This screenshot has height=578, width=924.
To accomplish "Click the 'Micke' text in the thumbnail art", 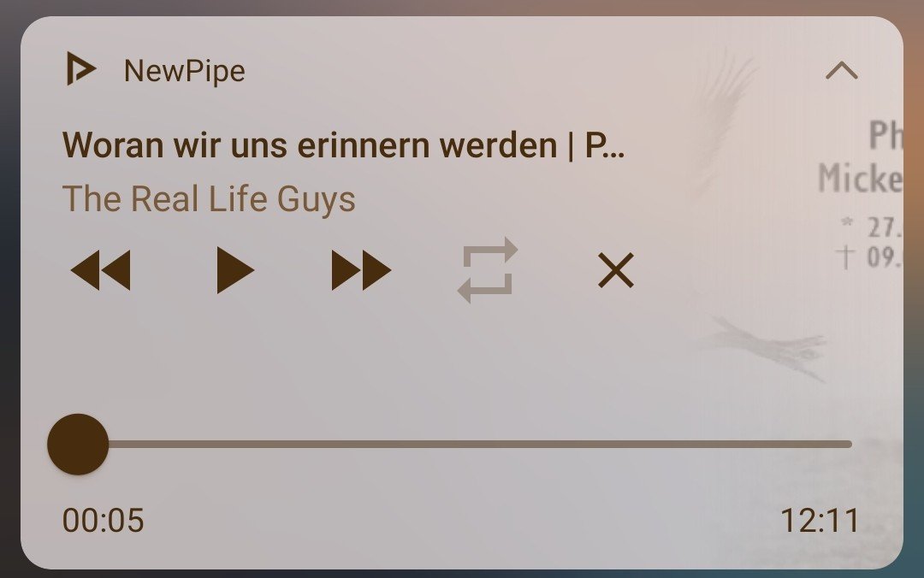I will pyautogui.click(x=861, y=178).
